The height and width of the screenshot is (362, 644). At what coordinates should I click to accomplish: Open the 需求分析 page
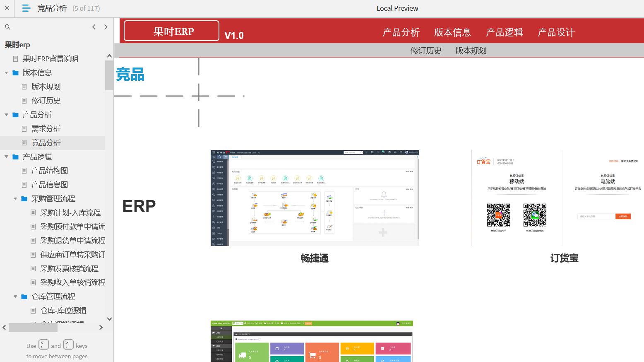[46, 129]
